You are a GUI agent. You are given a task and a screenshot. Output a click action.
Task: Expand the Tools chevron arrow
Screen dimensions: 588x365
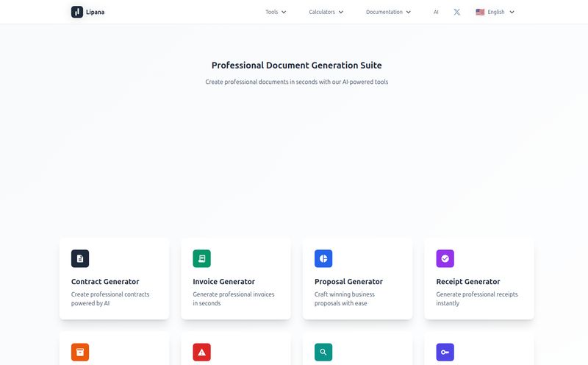coord(284,12)
